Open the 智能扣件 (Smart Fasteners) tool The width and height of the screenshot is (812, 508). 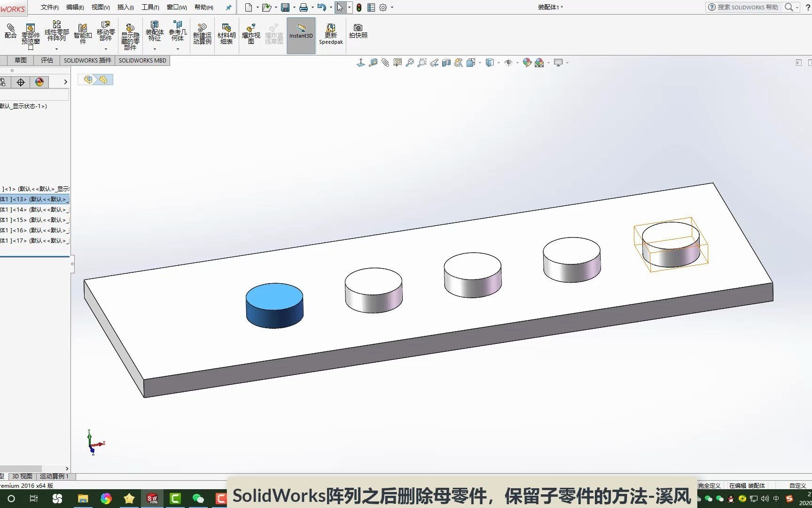tap(83, 33)
